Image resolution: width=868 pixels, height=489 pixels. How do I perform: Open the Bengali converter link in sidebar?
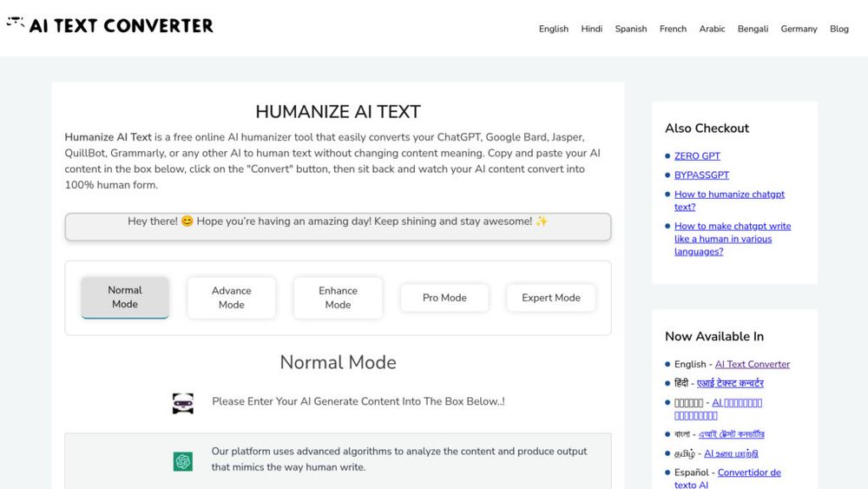(x=731, y=434)
